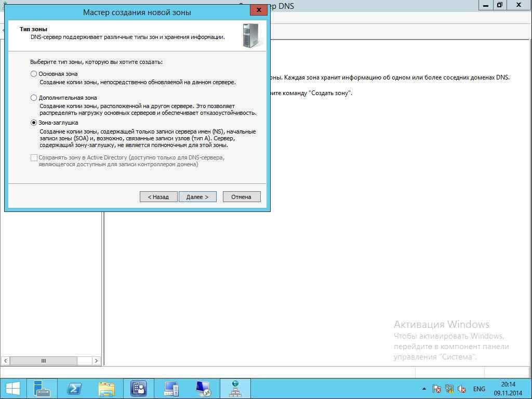Open the monitor with green arrows taskbar icon
The image size is (532, 399).
coord(203,388)
